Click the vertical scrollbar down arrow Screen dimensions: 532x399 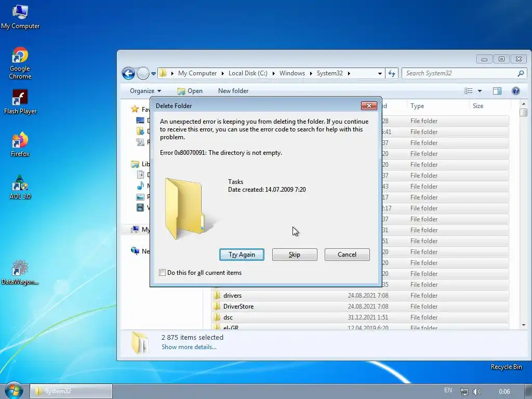click(x=524, y=325)
